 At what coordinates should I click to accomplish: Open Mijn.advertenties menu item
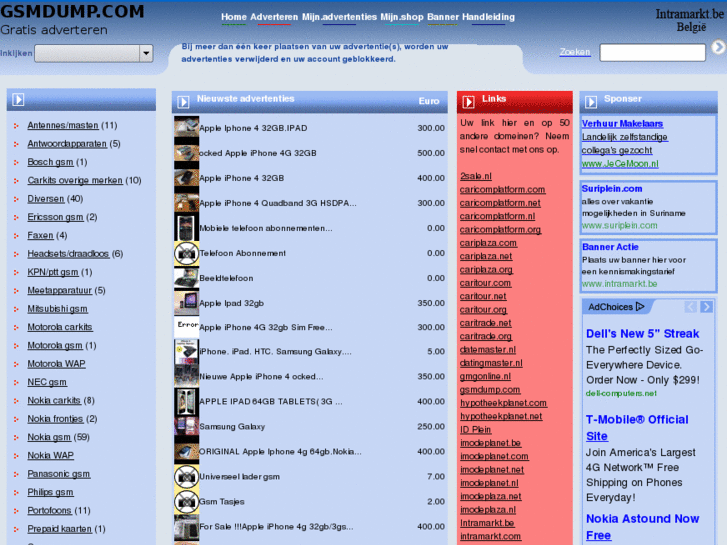(x=339, y=17)
